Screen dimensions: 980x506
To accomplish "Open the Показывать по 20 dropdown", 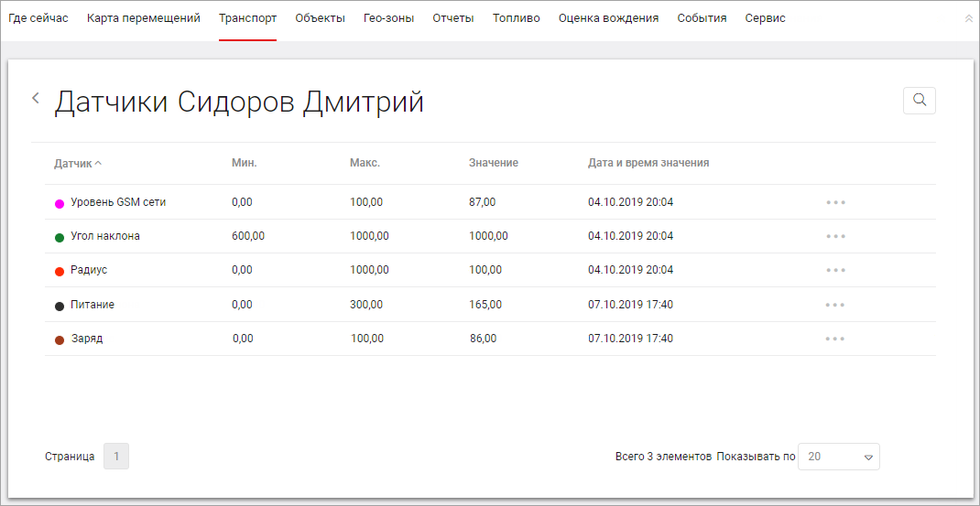I will 839,457.
